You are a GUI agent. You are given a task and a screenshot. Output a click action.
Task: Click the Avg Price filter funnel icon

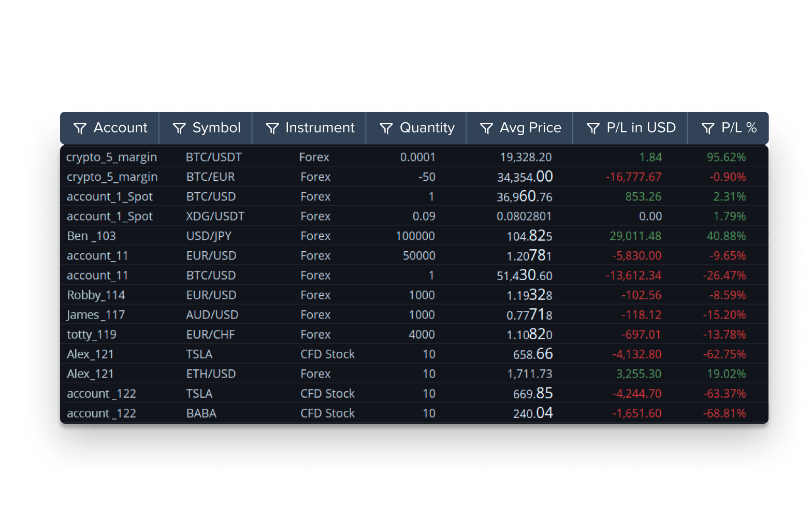pos(486,128)
